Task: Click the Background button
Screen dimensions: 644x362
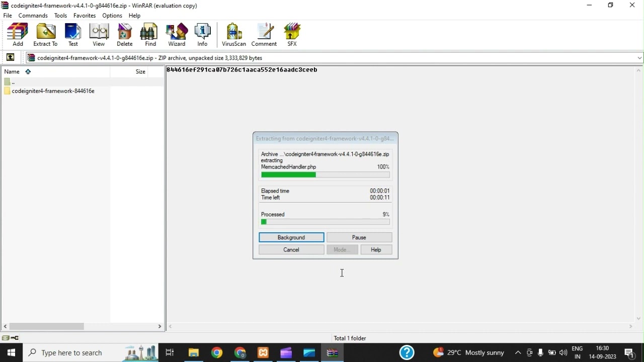Action: [x=292, y=238]
